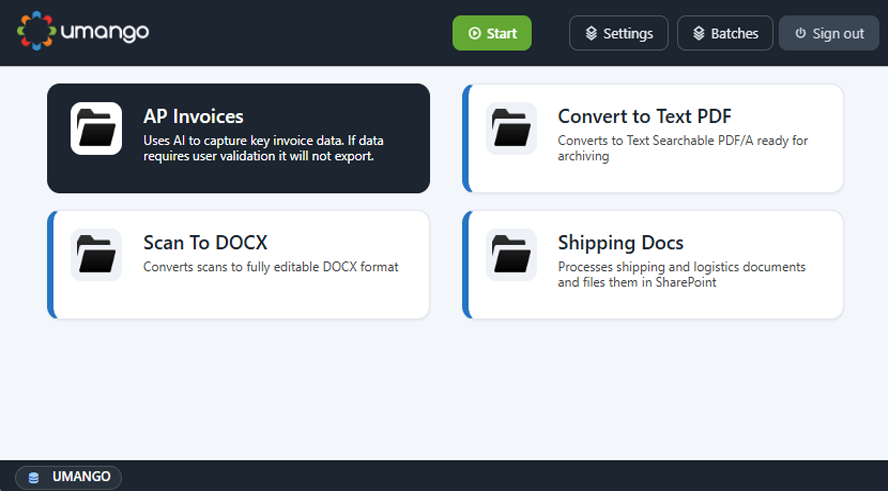Click the stack icon beside Batches
The width and height of the screenshot is (888, 491).
[x=699, y=33]
